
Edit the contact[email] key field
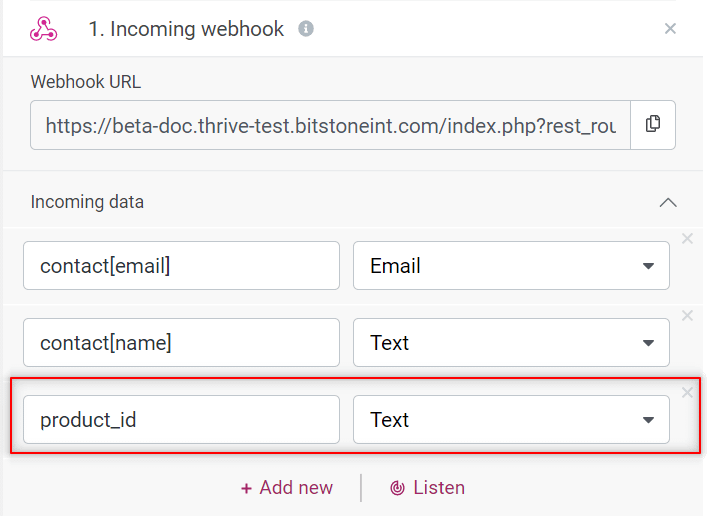click(181, 266)
